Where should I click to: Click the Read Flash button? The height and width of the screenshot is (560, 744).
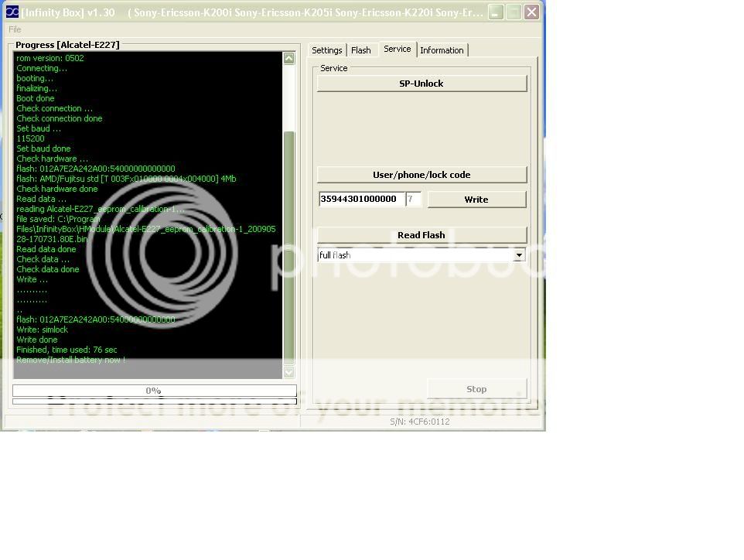point(421,235)
